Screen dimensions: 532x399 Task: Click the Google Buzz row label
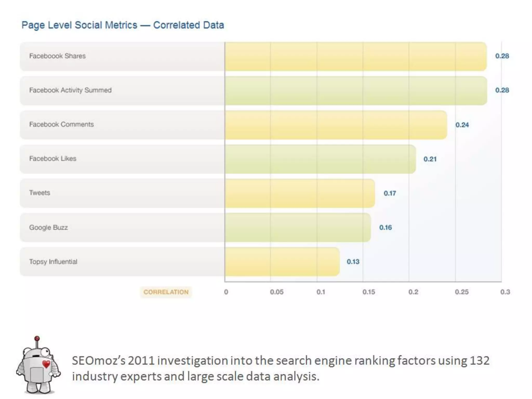(48, 227)
